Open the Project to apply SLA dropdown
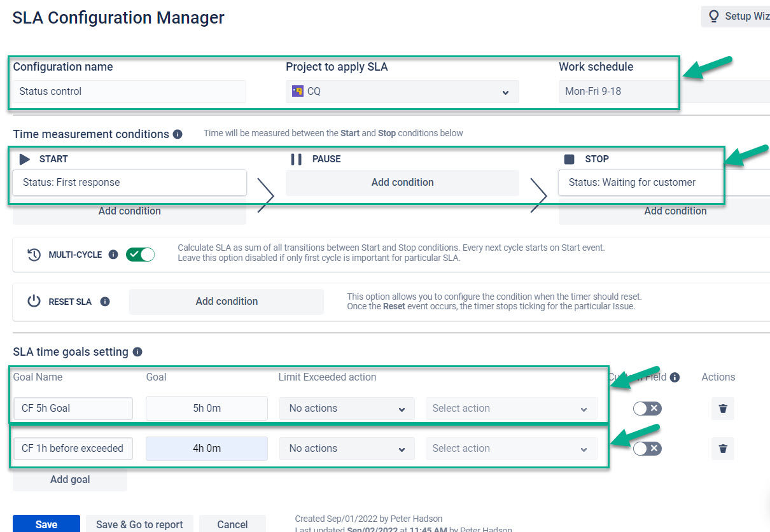Viewport: 770px width, 532px height. tap(402, 92)
